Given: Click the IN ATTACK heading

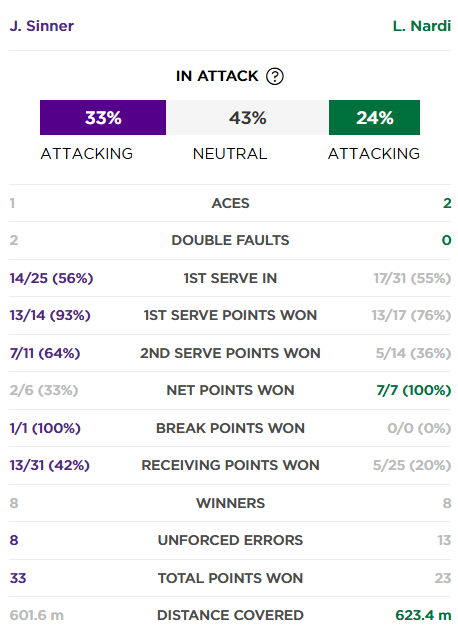Looking at the screenshot, I should (x=217, y=76).
